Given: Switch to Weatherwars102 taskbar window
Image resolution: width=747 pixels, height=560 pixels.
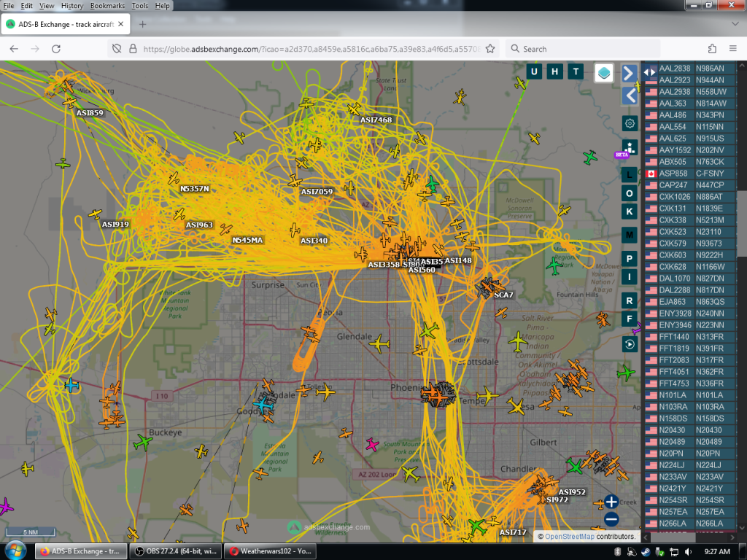Looking at the screenshot, I should click(270, 551).
